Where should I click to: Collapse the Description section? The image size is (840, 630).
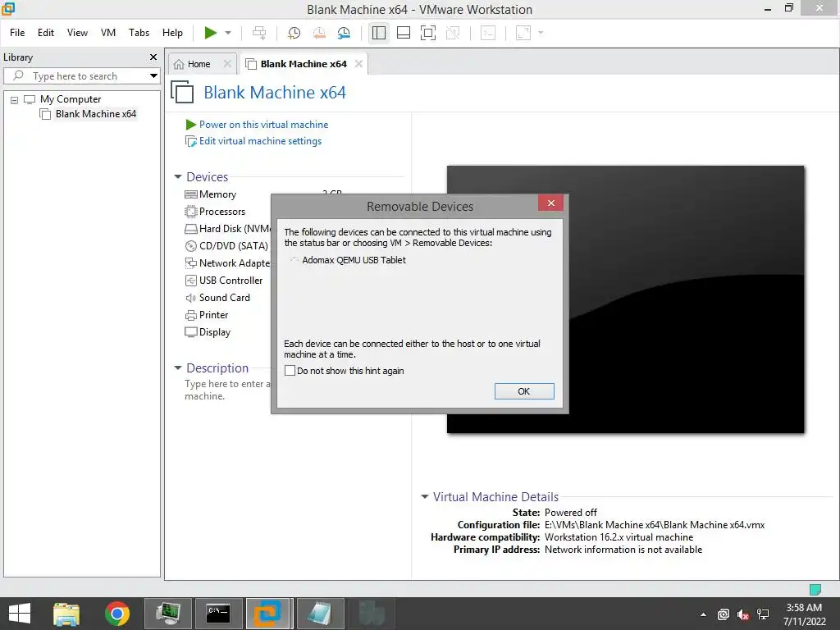coord(178,368)
